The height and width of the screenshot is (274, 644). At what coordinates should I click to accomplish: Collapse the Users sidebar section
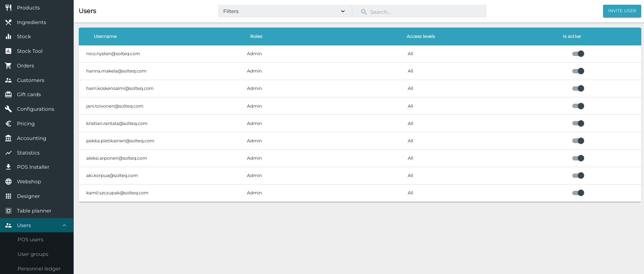point(64,226)
